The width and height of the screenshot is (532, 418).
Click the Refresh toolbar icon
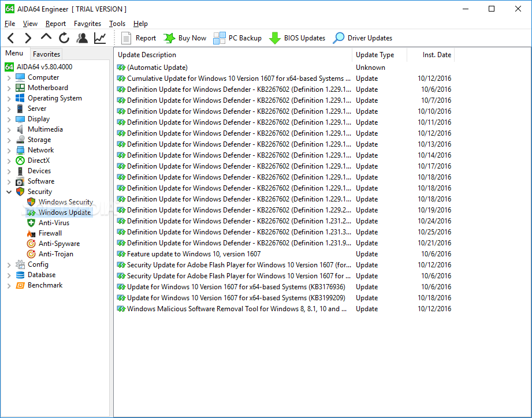coord(64,38)
